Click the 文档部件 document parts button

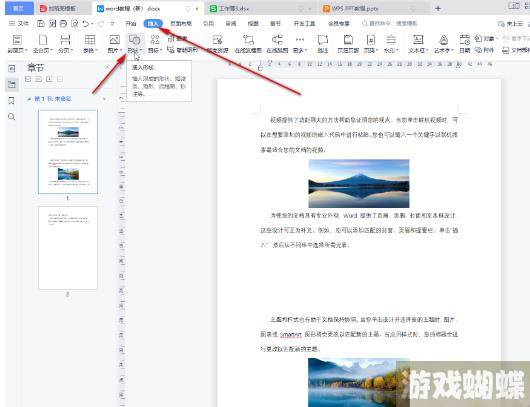coord(515,50)
